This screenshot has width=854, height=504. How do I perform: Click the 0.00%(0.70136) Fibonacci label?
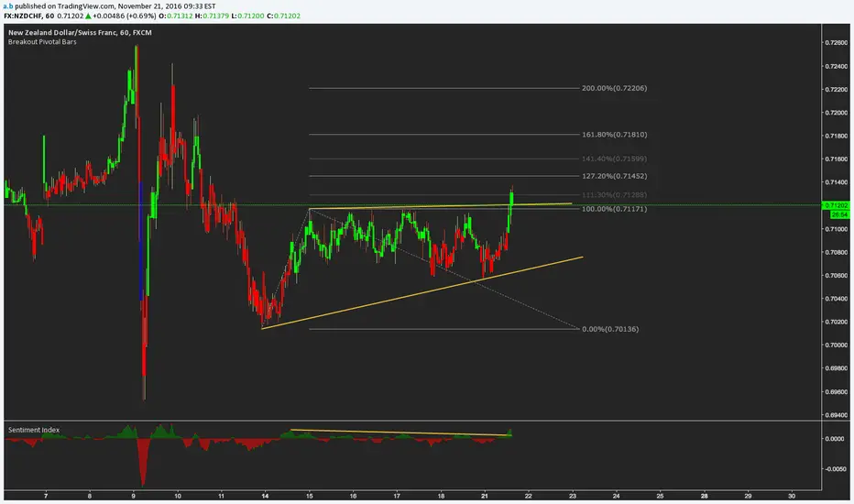click(610, 329)
